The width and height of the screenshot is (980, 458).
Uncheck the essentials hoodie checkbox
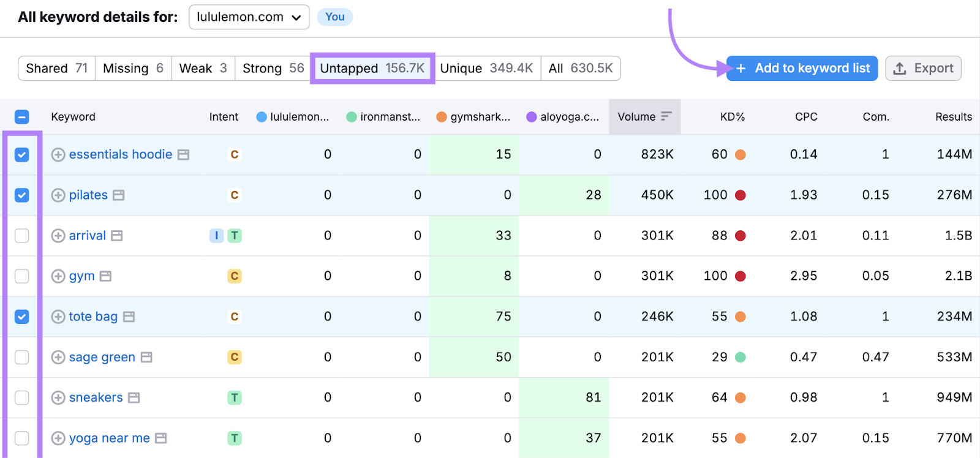22,155
